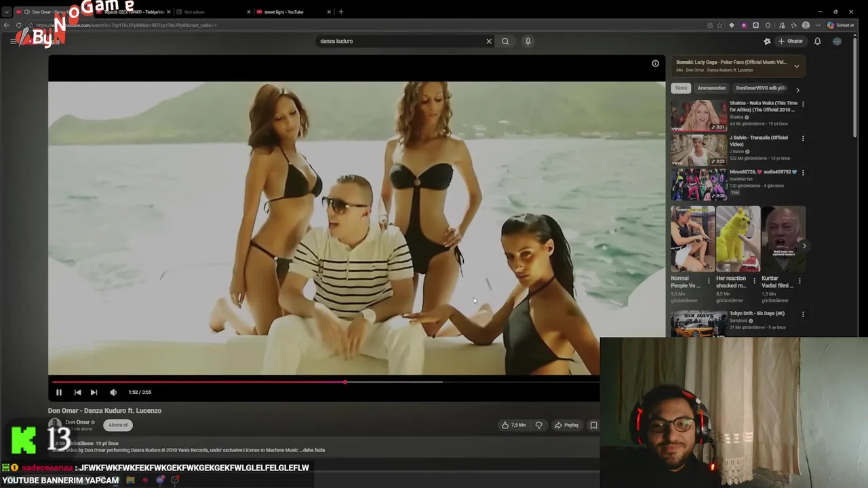This screenshot has height=488, width=868.
Task: Open options for Miros60726 video
Action: coord(803,173)
